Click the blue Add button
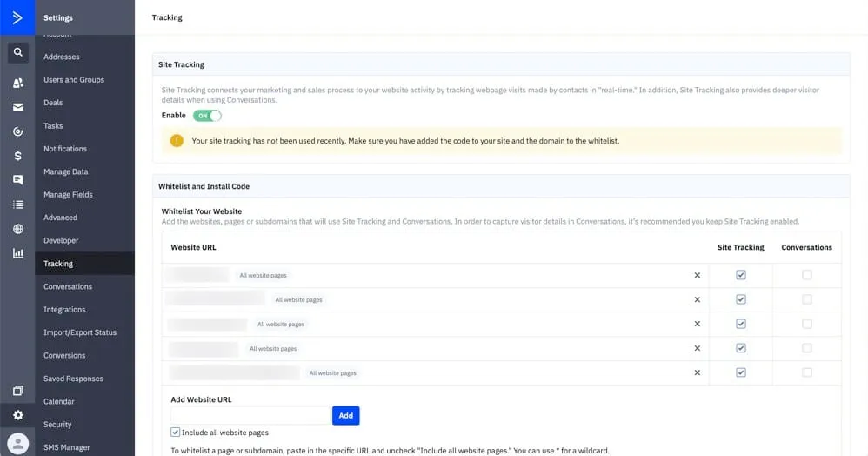This screenshot has width=868, height=456. (x=345, y=416)
